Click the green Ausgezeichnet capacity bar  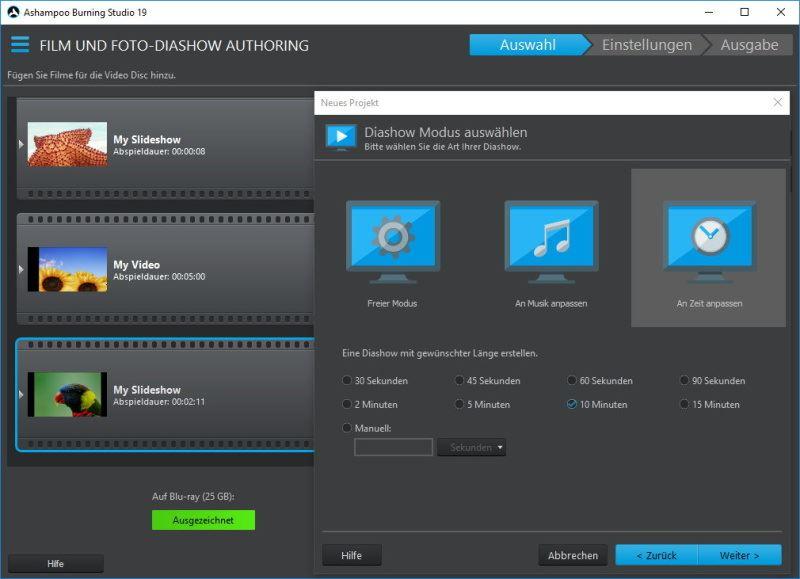(x=203, y=520)
